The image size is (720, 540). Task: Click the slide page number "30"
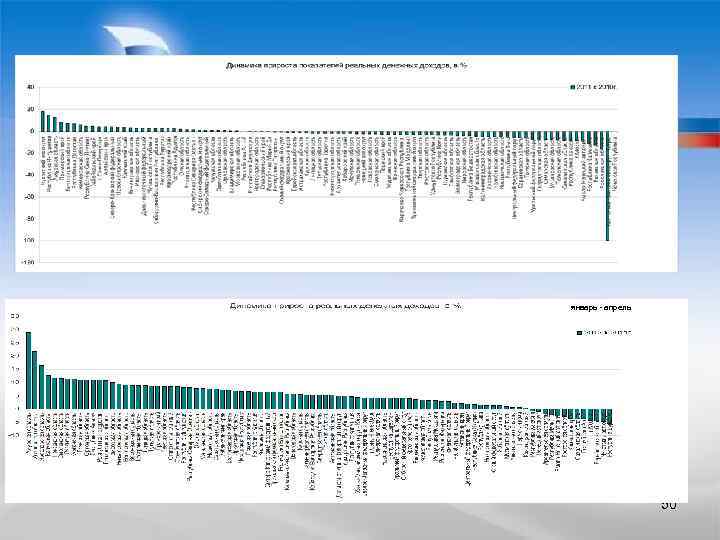click(669, 505)
